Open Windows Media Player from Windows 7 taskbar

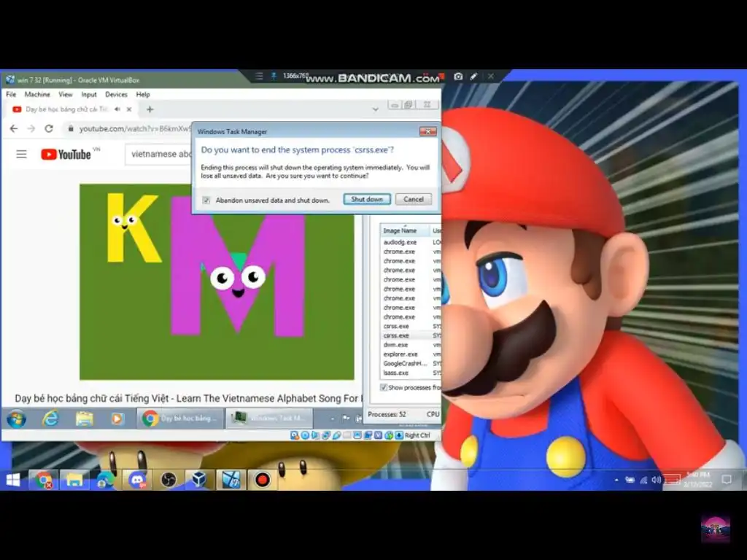pyautogui.click(x=117, y=419)
